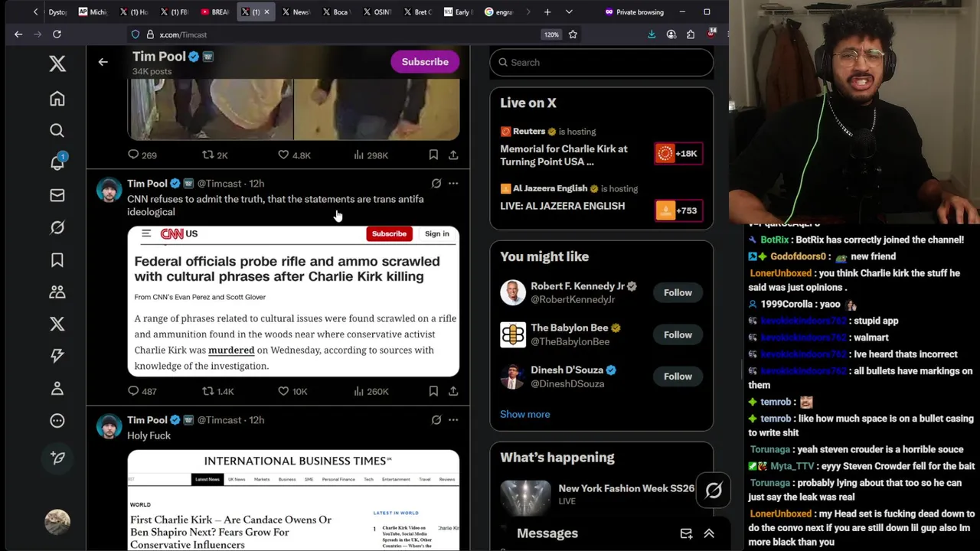Image resolution: width=980 pixels, height=551 pixels.
Task: Open more options on Holy Fuck post
Action: tap(453, 420)
